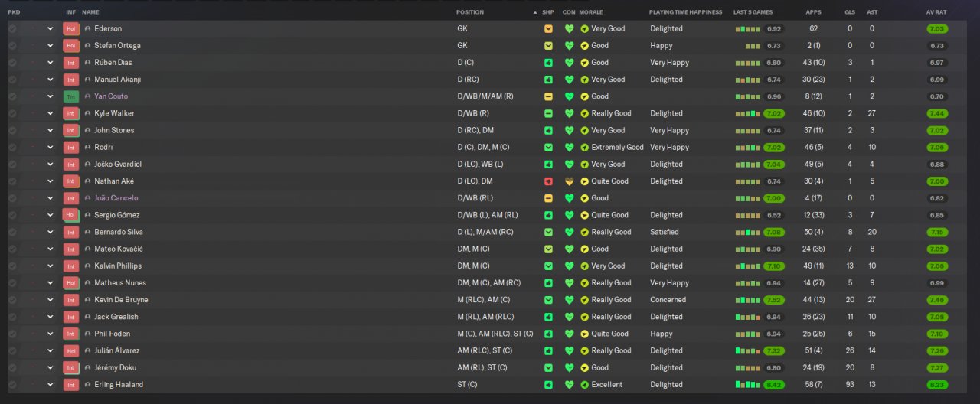
Task: Click the person icon beside Bernardo Silva
Action: click(87, 232)
